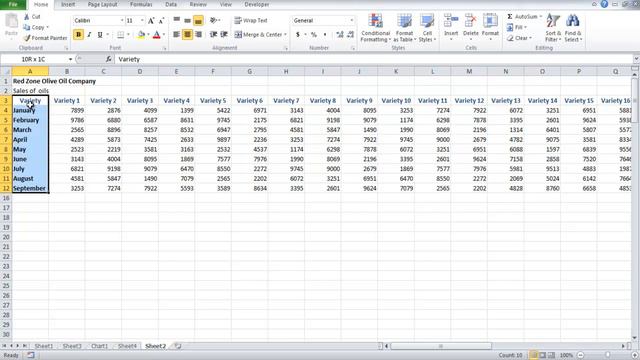This screenshot has height=360, width=640.
Task: Click the Cut scissors icon
Action: (x=27, y=17)
